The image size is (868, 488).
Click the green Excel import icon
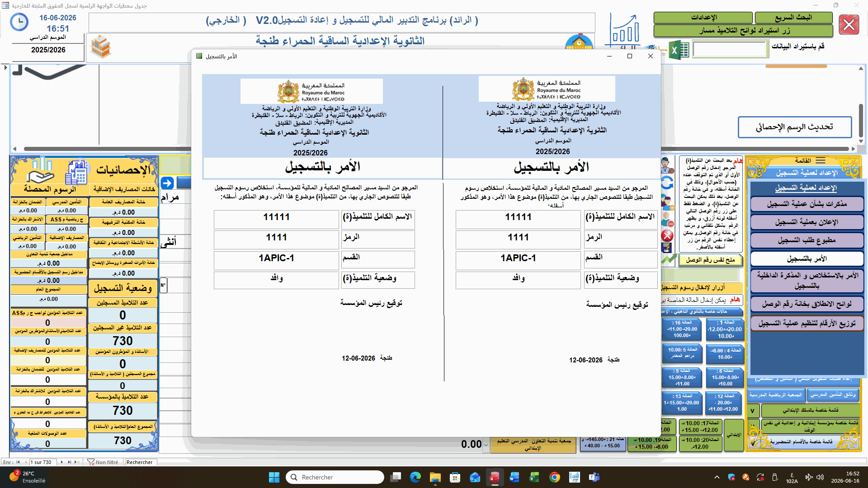tap(679, 50)
